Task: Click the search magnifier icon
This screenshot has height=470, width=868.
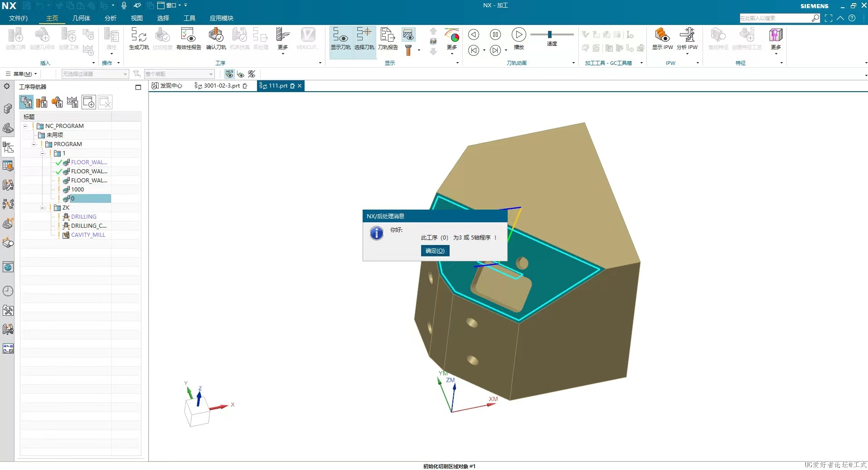Action: (x=815, y=18)
